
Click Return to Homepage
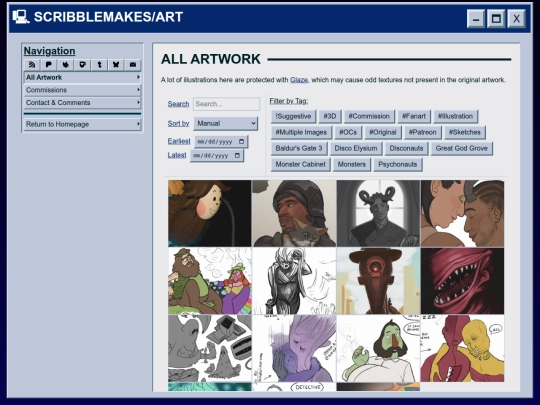pos(82,124)
